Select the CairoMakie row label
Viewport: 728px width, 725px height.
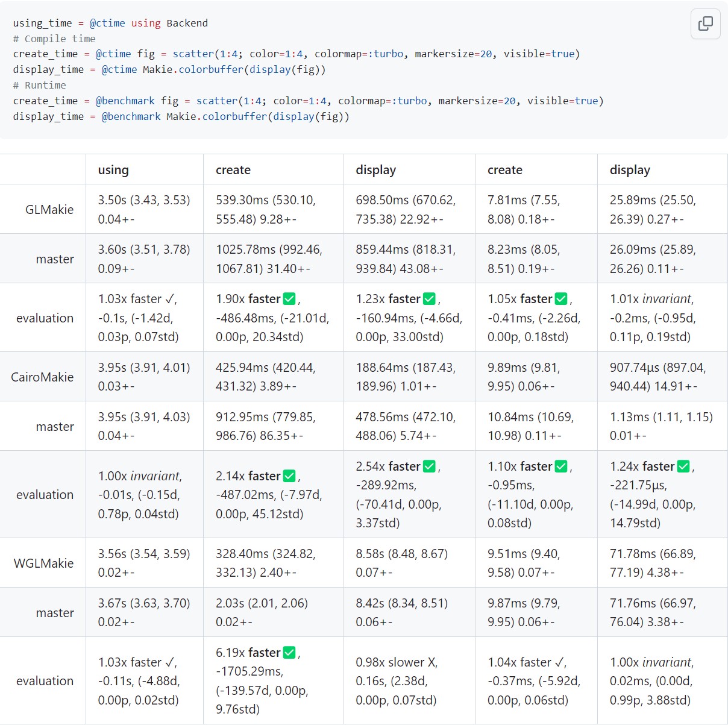click(42, 377)
